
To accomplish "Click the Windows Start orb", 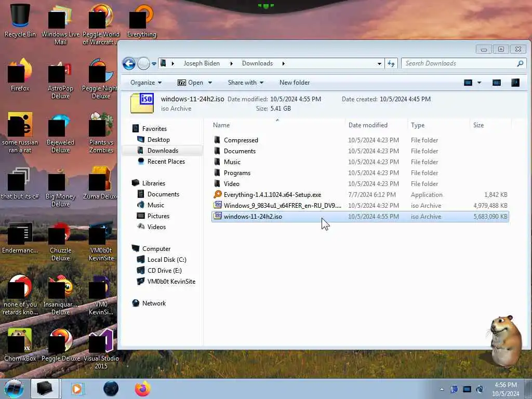I will click(14, 389).
